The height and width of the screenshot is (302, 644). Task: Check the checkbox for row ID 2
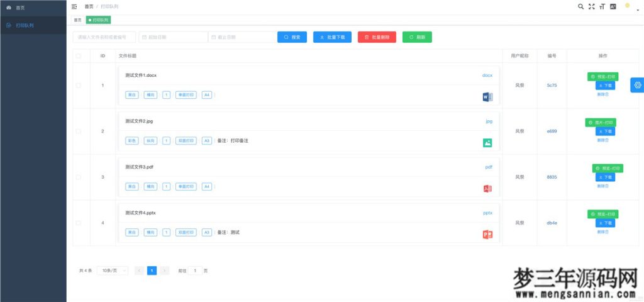click(79, 131)
